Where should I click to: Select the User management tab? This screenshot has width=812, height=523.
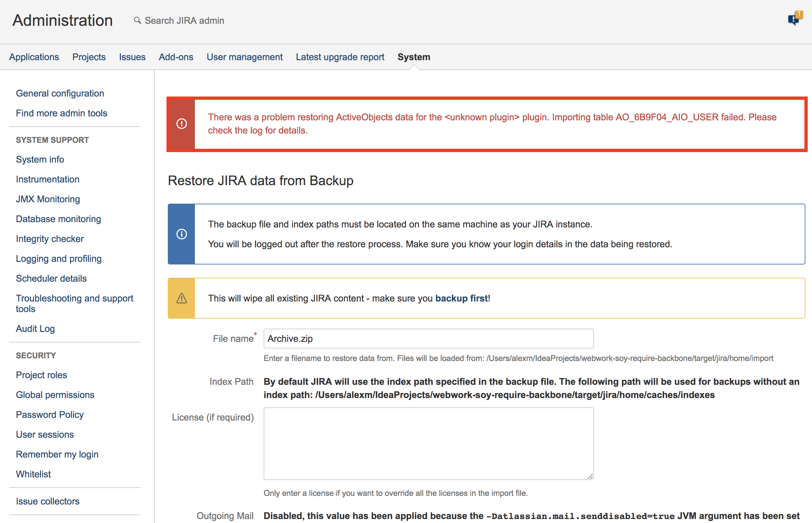click(x=244, y=57)
